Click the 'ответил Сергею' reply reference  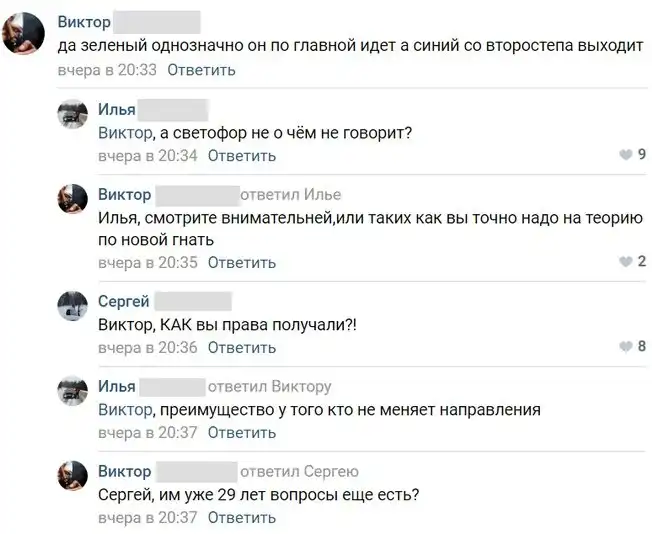pyautogui.click(x=299, y=471)
